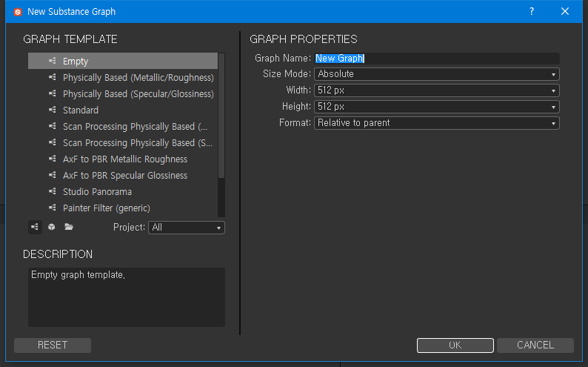Pick the AxF to PBR Metallic Roughness template
This screenshot has width=588, height=367.
(123, 159)
